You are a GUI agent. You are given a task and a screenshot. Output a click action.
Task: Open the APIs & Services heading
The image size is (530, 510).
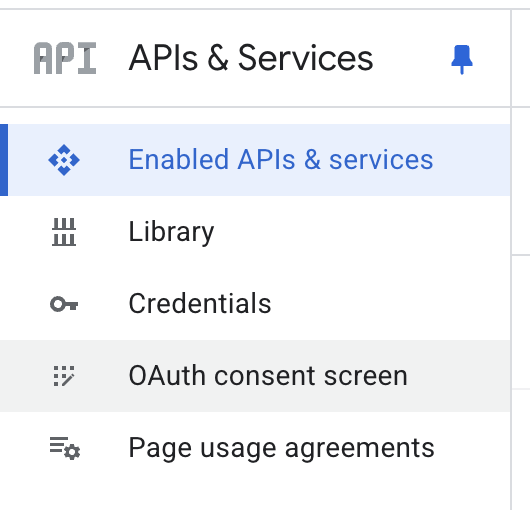pos(251,58)
